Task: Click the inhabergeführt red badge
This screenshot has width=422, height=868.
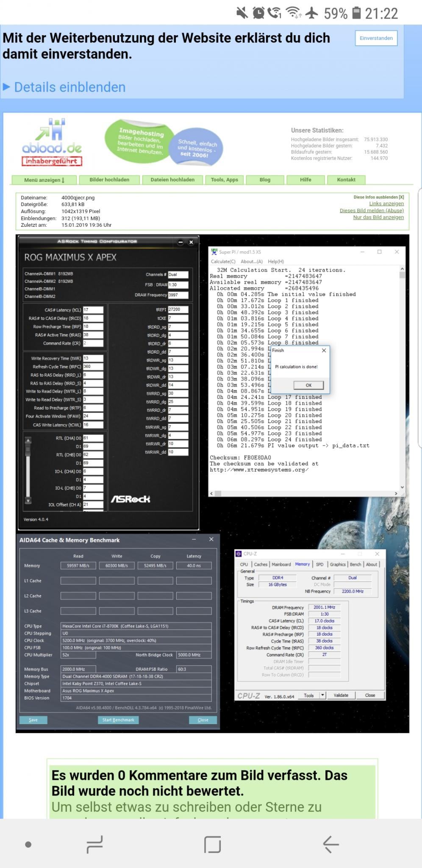Action: 52,161
